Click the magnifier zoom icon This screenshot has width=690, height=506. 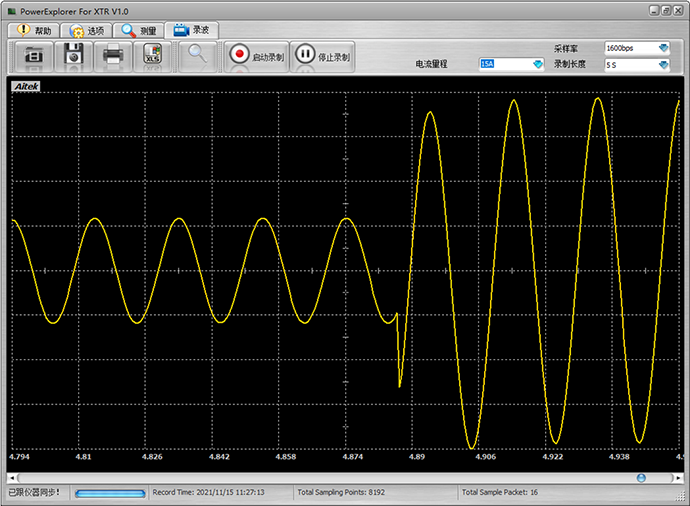pos(198,56)
